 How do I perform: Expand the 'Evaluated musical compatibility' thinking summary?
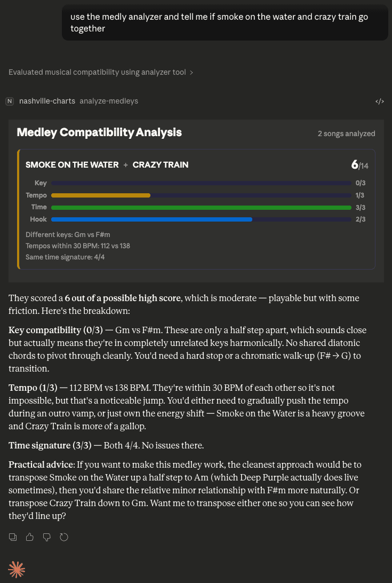[97, 72]
